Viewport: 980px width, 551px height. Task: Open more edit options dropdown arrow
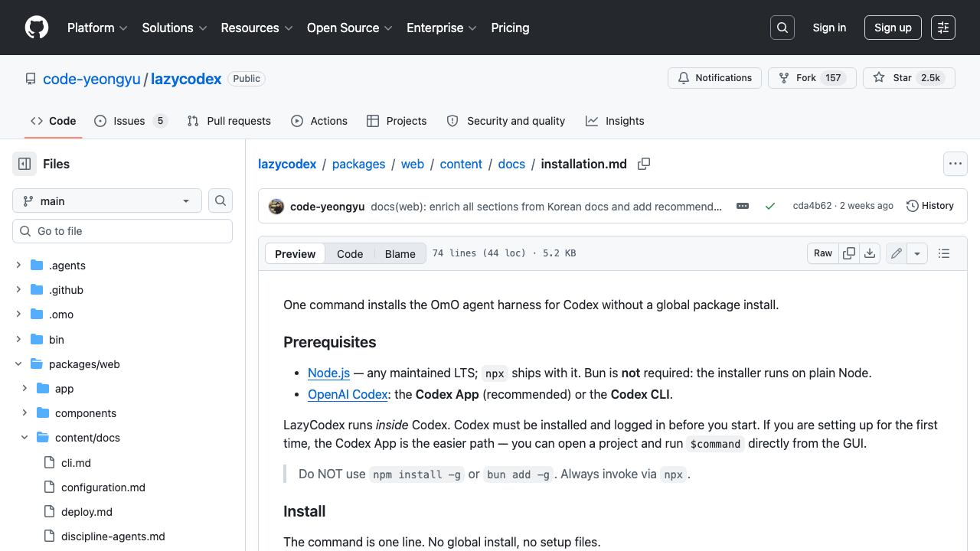[917, 253]
